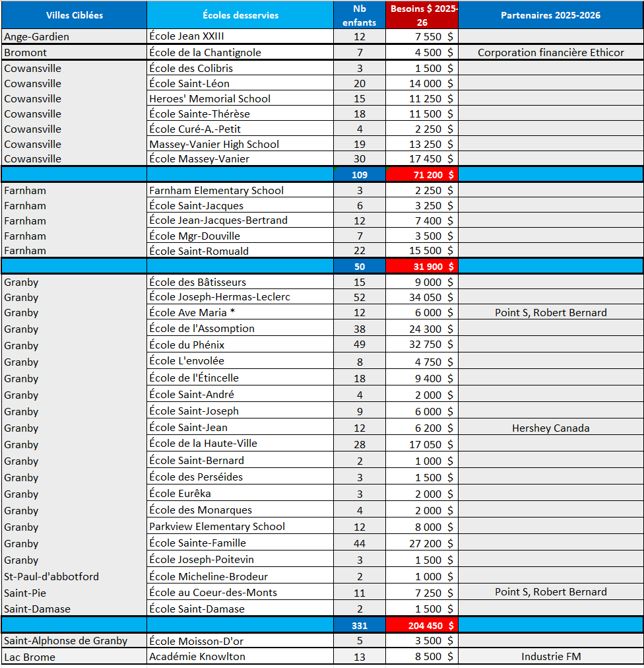Image resolution: width=644 pixels, height=668 pixels.
Task: Select the 'École des Bâtisseurs' cell
Action: [x=240, y=282]
